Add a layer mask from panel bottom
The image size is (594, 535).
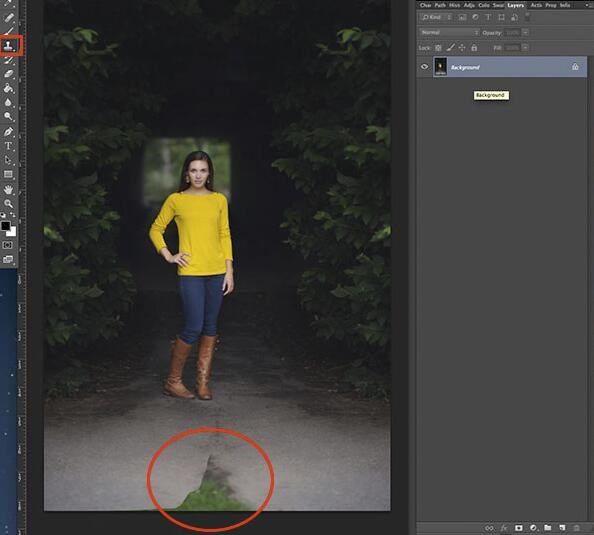519,528
